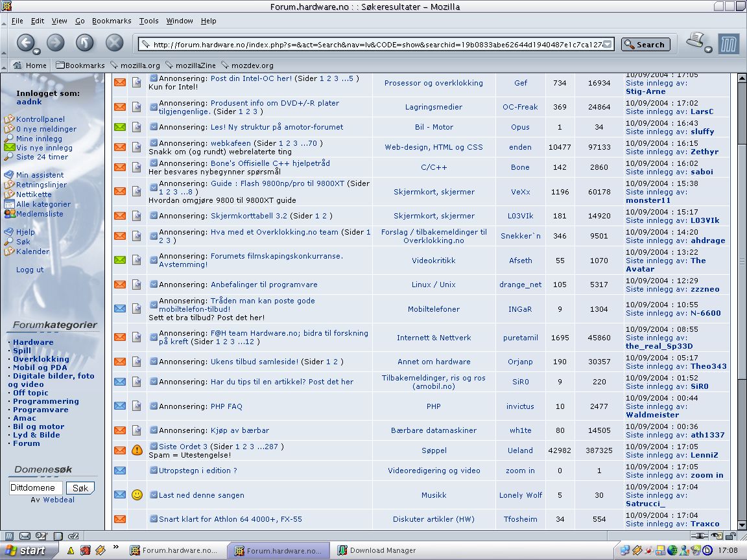Open the mozilla.org bookmark

136,65
